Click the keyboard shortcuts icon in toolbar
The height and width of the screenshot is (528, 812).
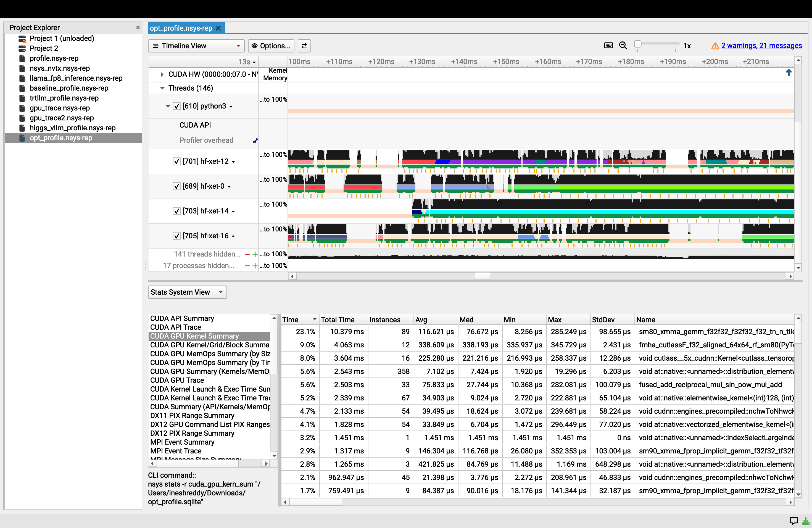608,45
